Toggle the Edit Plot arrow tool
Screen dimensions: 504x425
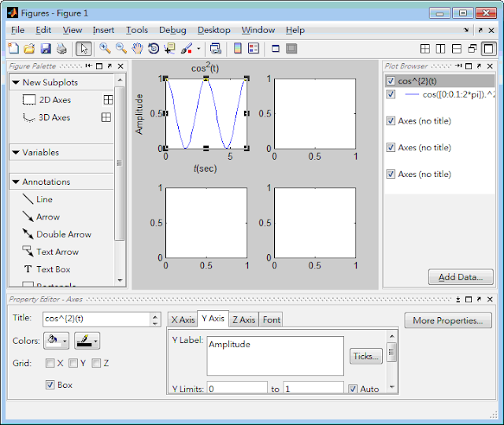pos(83,49)
